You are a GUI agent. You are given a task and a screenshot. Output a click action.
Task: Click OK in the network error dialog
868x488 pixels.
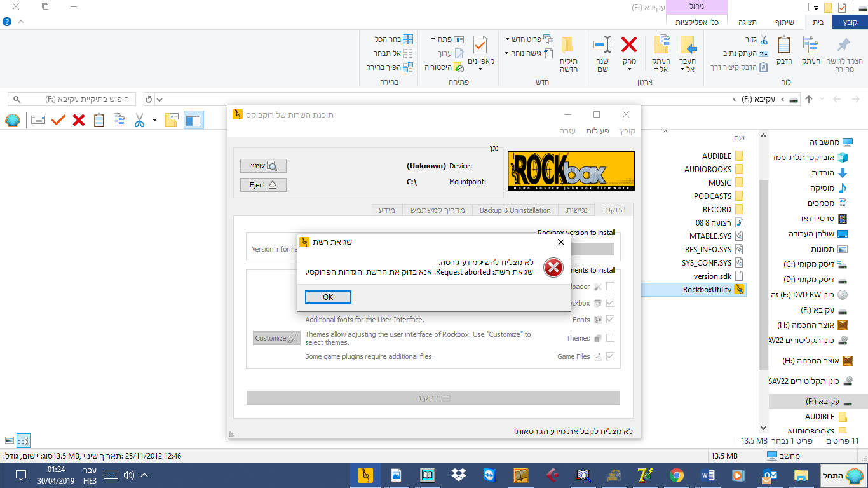(328, 297)
